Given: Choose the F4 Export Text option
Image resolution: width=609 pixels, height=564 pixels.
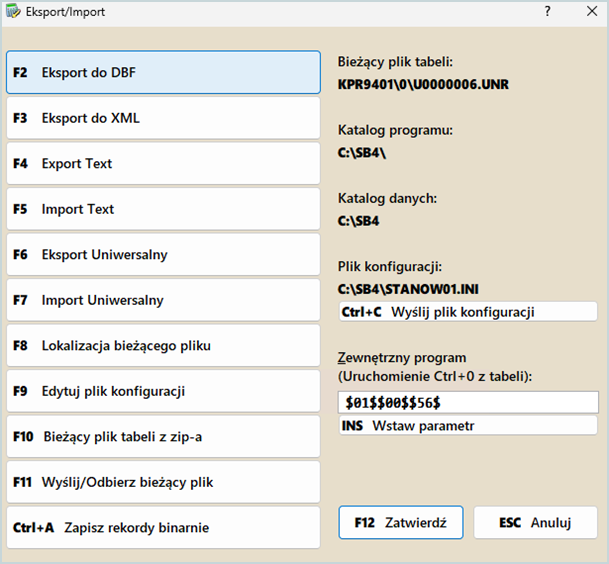Looking at the screenshot, I should pos(163,164).
